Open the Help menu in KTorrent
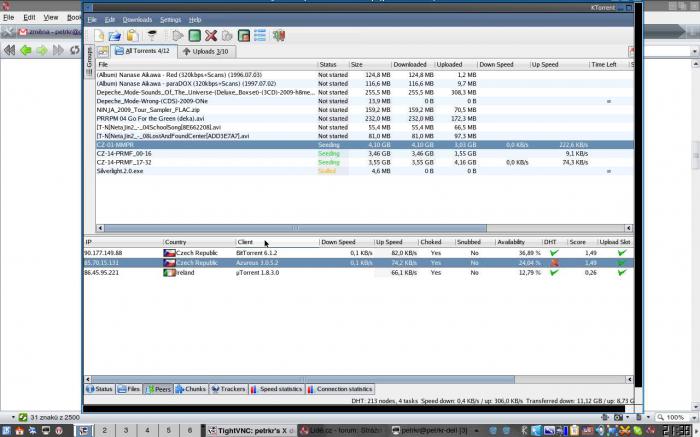The height and width of the screenshot is (437, 700). coord(195,20)
